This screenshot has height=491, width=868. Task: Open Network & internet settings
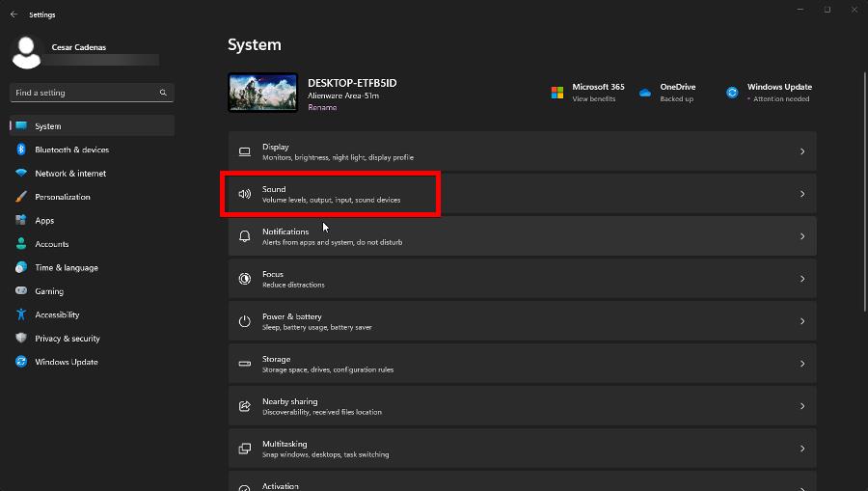92,173
